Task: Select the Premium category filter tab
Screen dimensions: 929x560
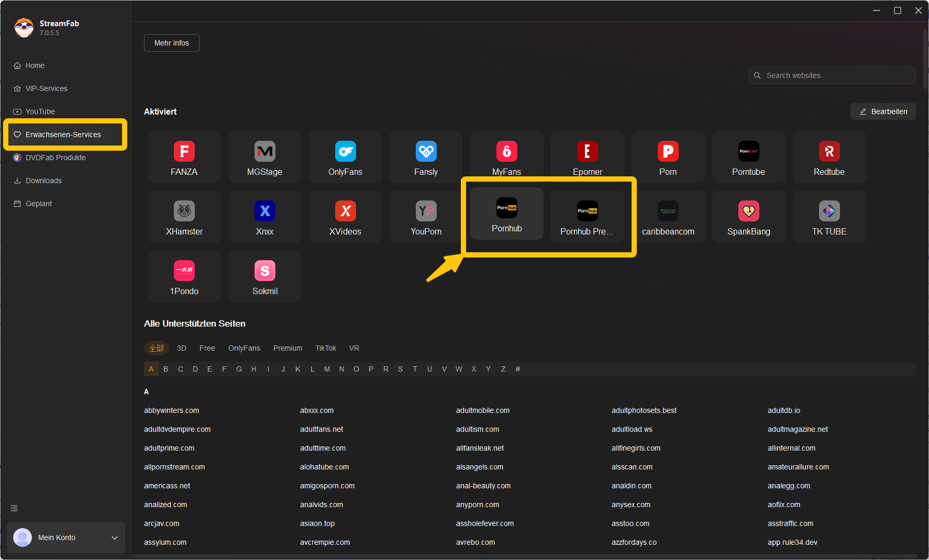Action: pos(287,348)
